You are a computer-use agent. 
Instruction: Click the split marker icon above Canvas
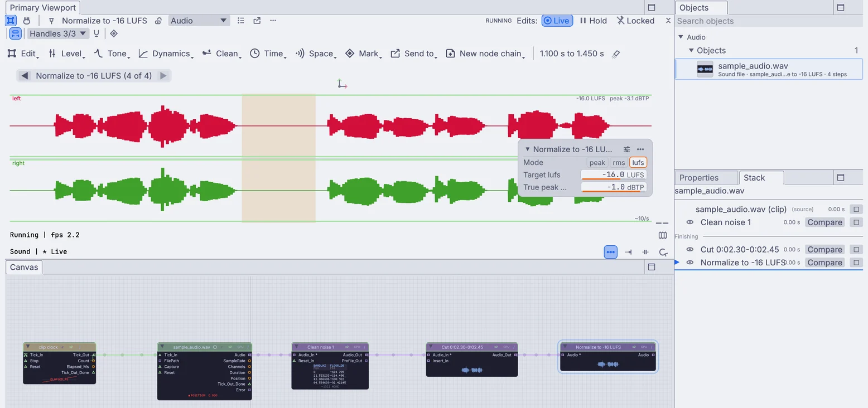pos(645,252)
